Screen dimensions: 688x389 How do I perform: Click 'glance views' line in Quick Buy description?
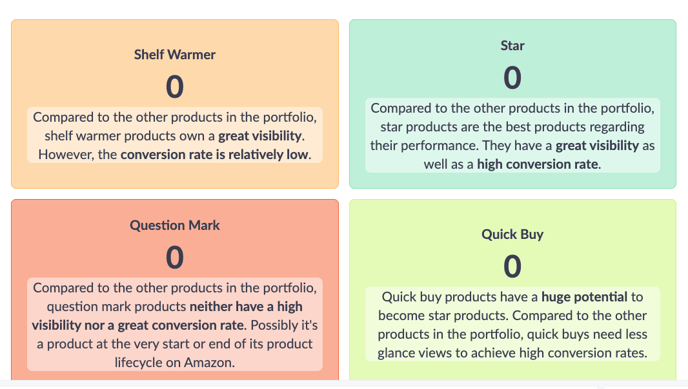512,353
